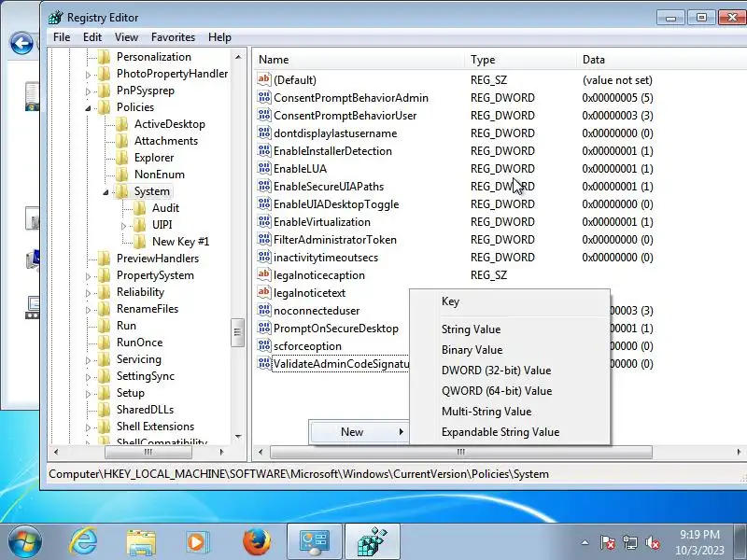Open Windows Explorer from the taskbar
The height and width of the screenshot is (560, 747).
[x=141, y=542]
